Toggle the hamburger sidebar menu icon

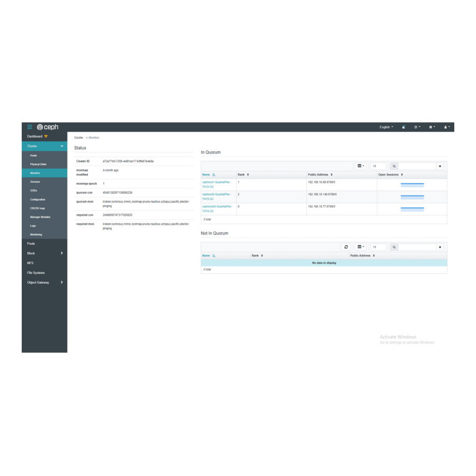coord(30,127)
